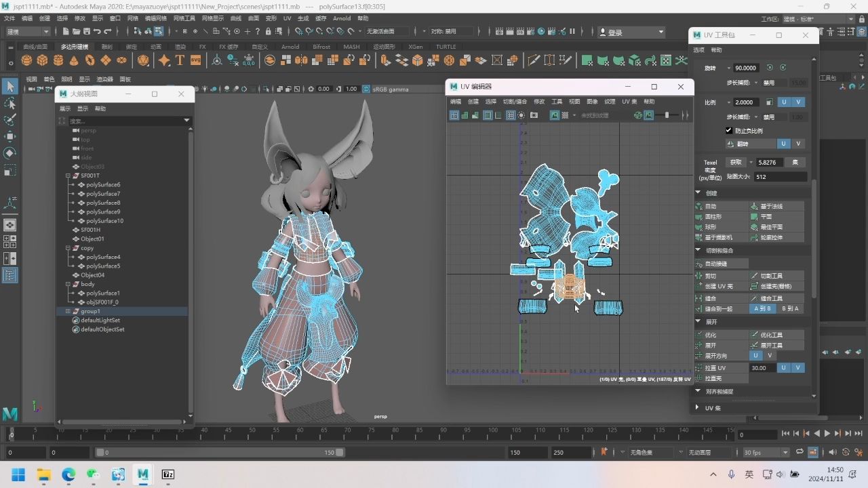Click the Cylindrical projection create icon
The width and height of the screenshot is (868, 488).
[x=700, y=216]
